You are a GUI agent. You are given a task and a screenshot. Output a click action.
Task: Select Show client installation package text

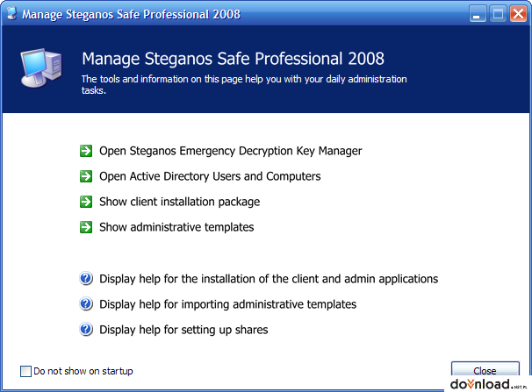click(x=179, y=202)
